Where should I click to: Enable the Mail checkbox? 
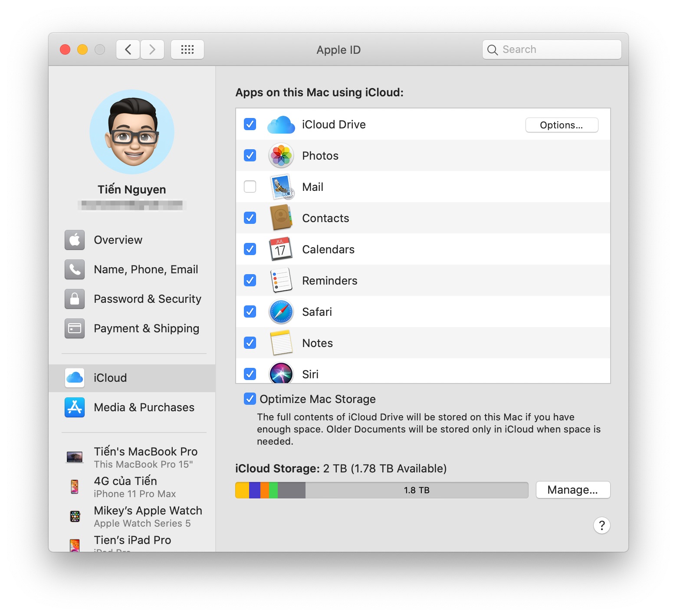tap(250, 187)
